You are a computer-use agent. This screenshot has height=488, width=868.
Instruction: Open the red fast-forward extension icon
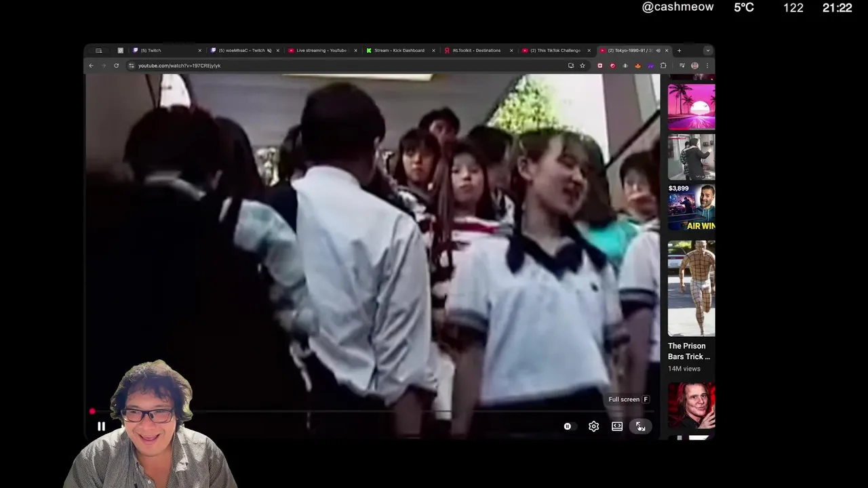point(599,66)
